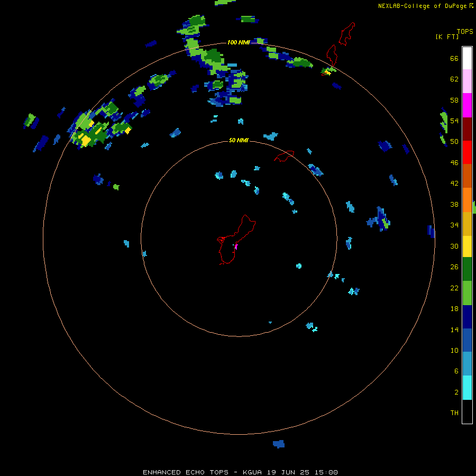Select the 54 legend value
This screenshot has height=476, width=476.
coord(454,121)
